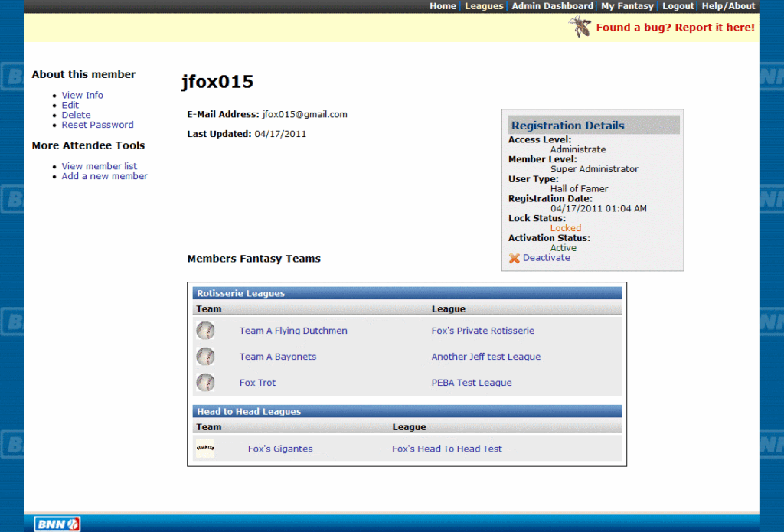Open the Fox's Private Rotisserie league
The width and height of the screenshot is (784, 532).
(482, 331)
